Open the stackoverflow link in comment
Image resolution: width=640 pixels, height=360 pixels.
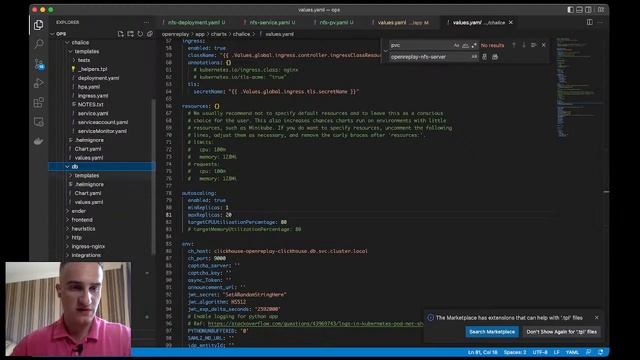point(315,324)
